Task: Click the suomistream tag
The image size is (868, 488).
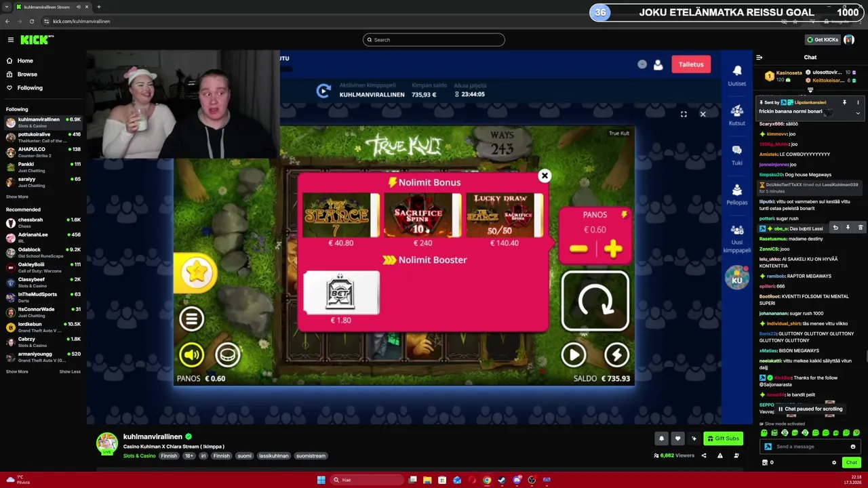Action: (x=311, y=456)
